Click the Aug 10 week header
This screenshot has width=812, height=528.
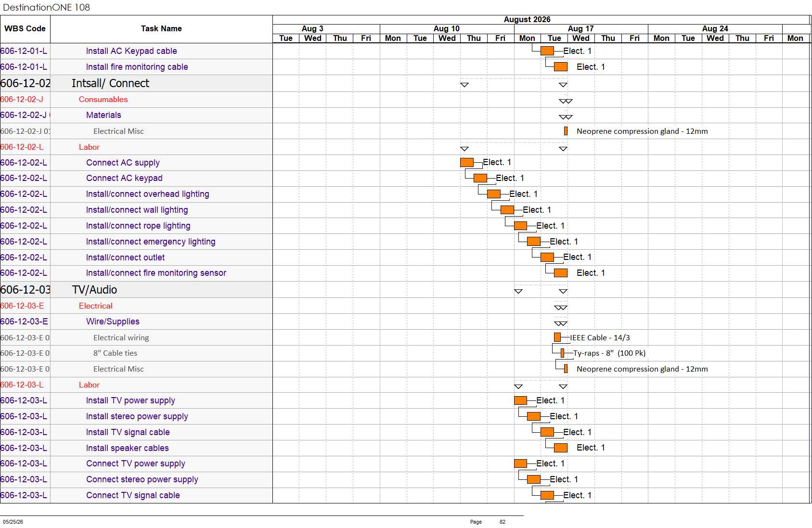pos(447,29)
